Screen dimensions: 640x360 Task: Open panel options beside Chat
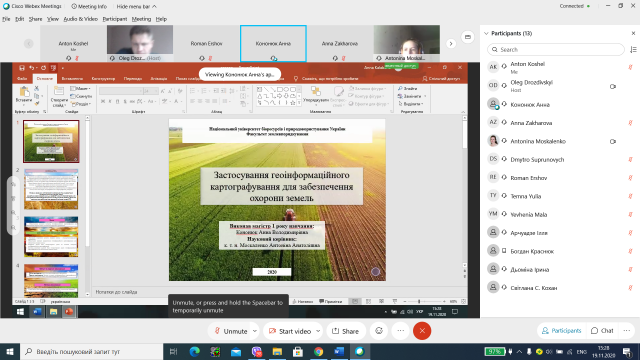(627, 331)
